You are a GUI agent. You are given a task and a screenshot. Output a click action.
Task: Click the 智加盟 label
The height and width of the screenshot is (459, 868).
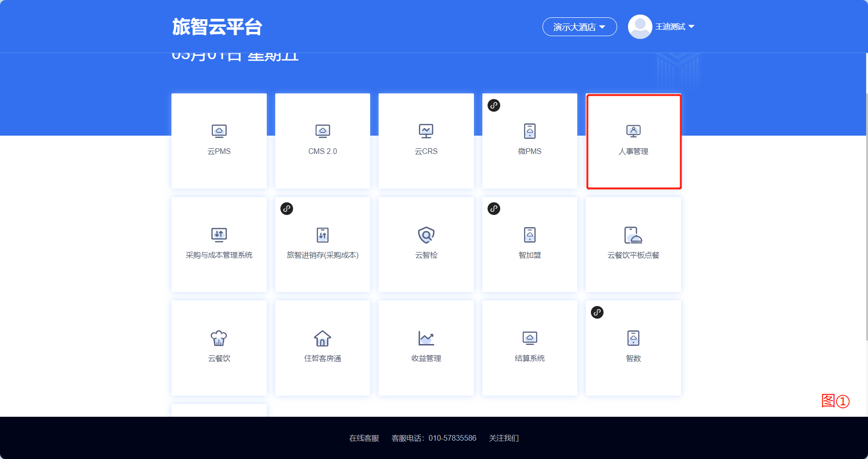click(530, 255)
